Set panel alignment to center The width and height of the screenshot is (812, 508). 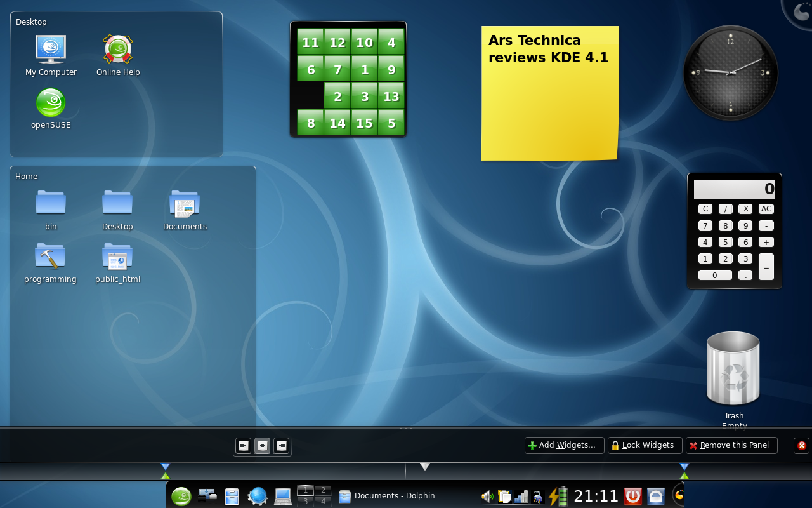[x=262, y=446]
